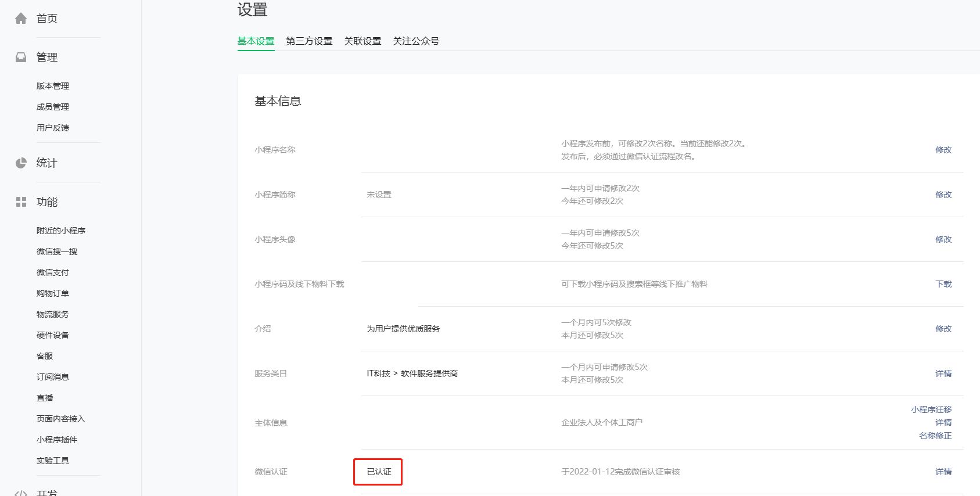Image resolution: width=980 pixels, height=496 pixels.
Task: Go to 成员管理 page
Action: click(53, 107)
